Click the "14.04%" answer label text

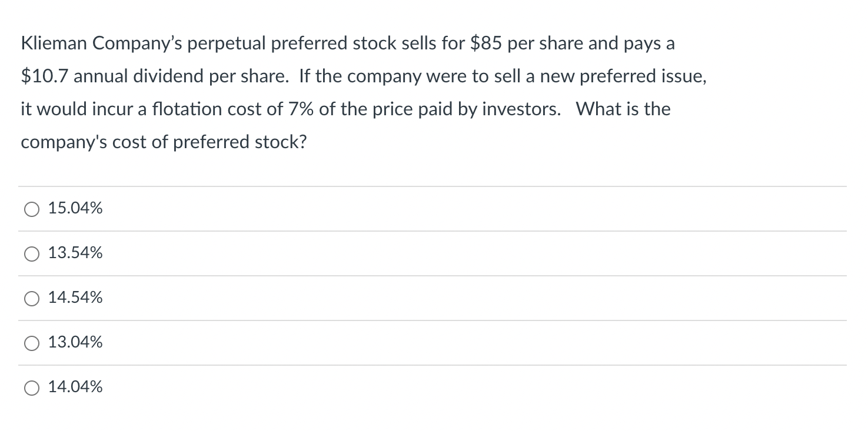pyautogui.click(x=75, y=387)
